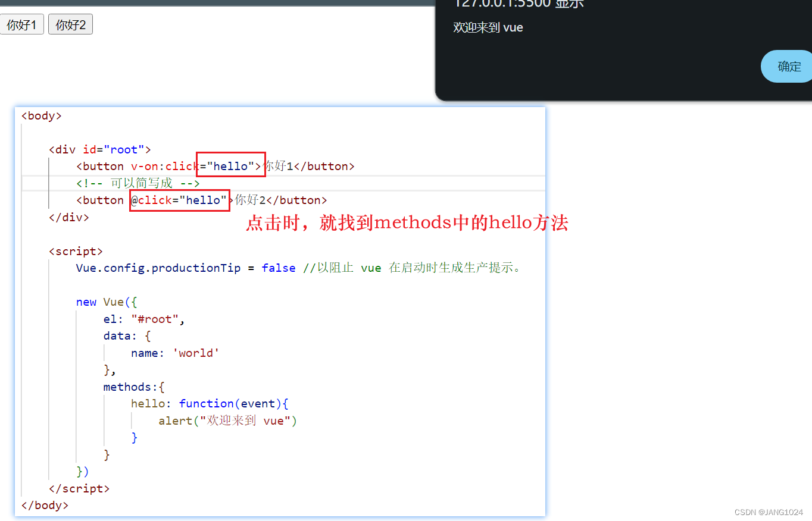812x521 pixels.
Task: Click the alert("欢迎来到 vue") line
Action: coord(227,420)
